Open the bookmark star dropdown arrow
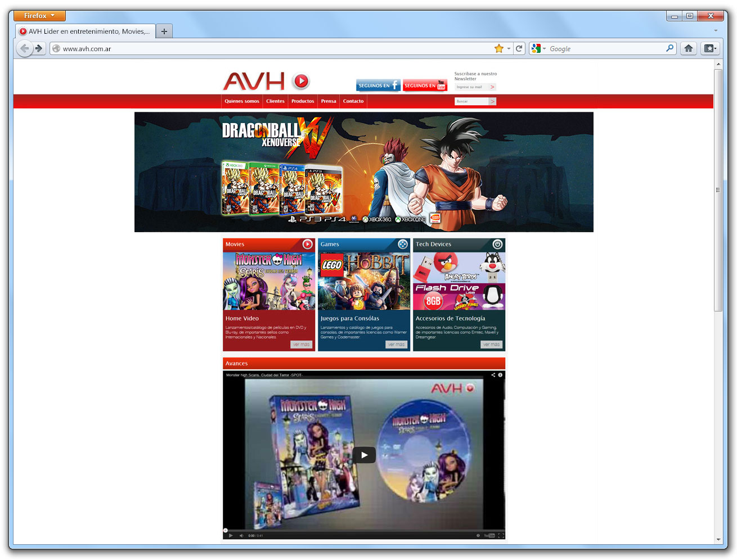Viewport: 737px width, 560px height. tap(509, 48)
